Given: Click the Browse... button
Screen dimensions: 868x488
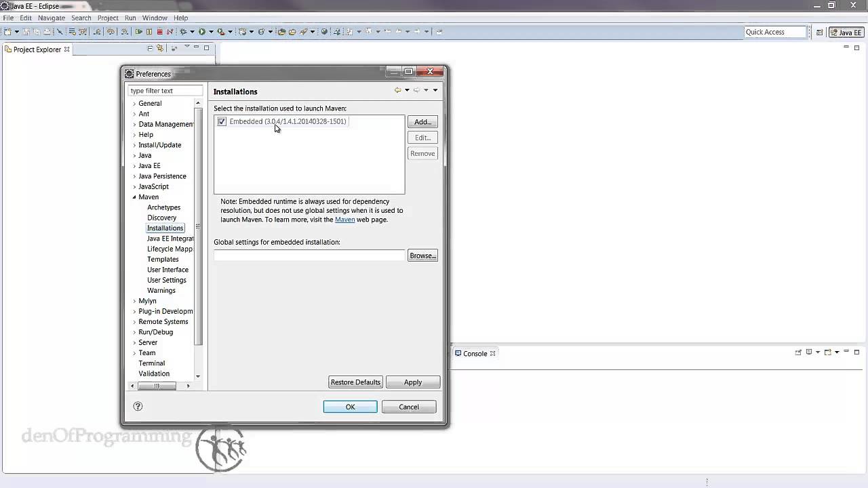Looking at the screenshot, I should click(x=422, y=256).
